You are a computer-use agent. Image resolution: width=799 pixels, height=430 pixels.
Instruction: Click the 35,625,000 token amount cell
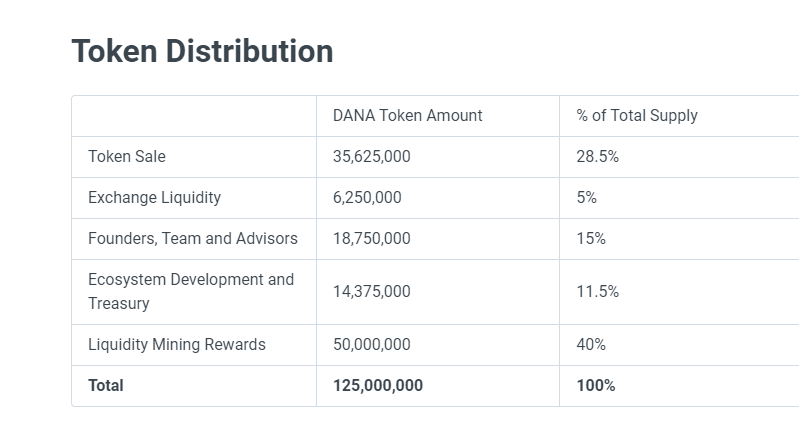(371, 157)
